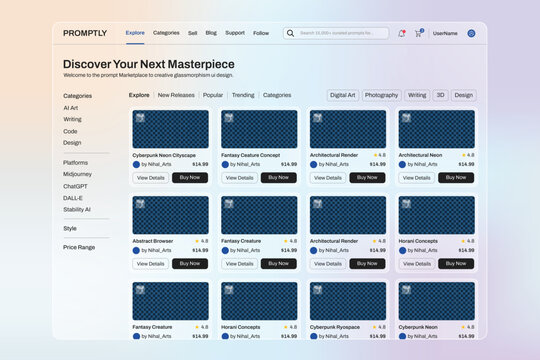Open the Explore nav tab
Screen dimensions: 540x360
point(135,33)
